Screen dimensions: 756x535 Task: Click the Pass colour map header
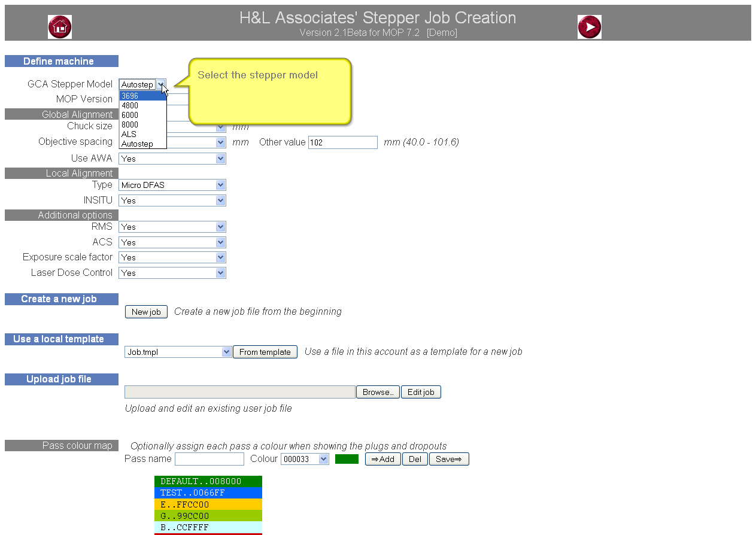tap(62, 446)
